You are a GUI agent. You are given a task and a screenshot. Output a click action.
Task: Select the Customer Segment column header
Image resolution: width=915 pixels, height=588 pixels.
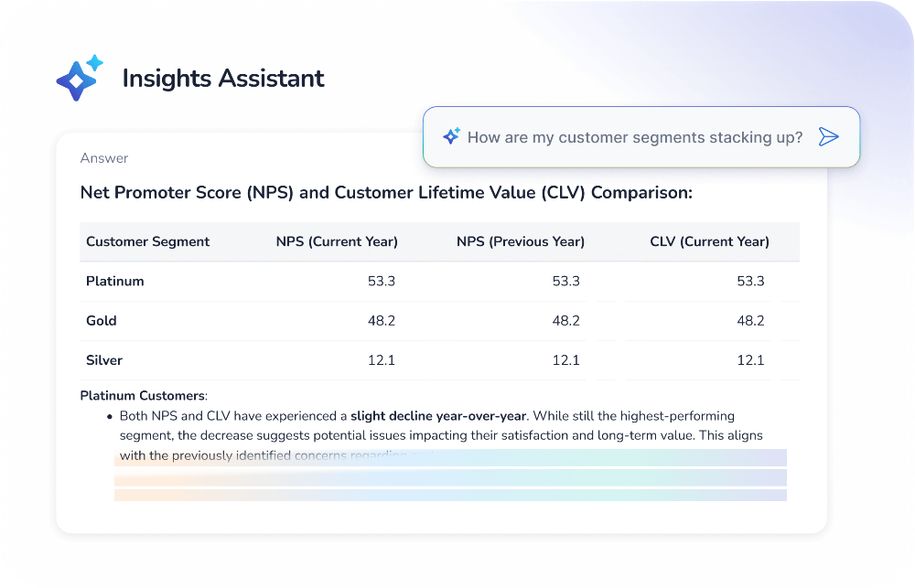point(147,242)
